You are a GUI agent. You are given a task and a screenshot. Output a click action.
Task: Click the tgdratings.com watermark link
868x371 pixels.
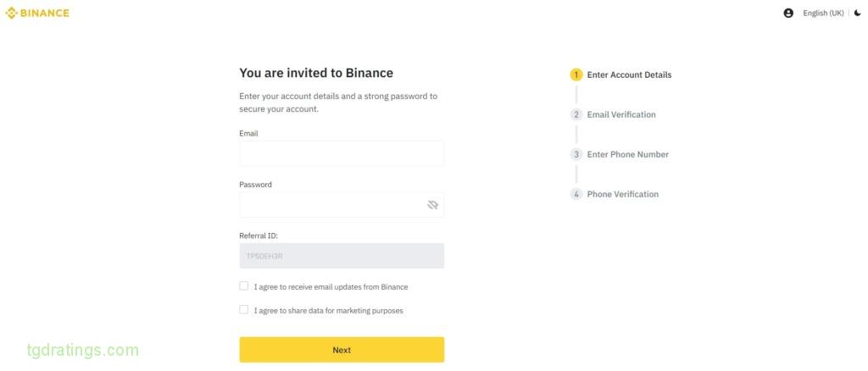[x=82, y=350]
